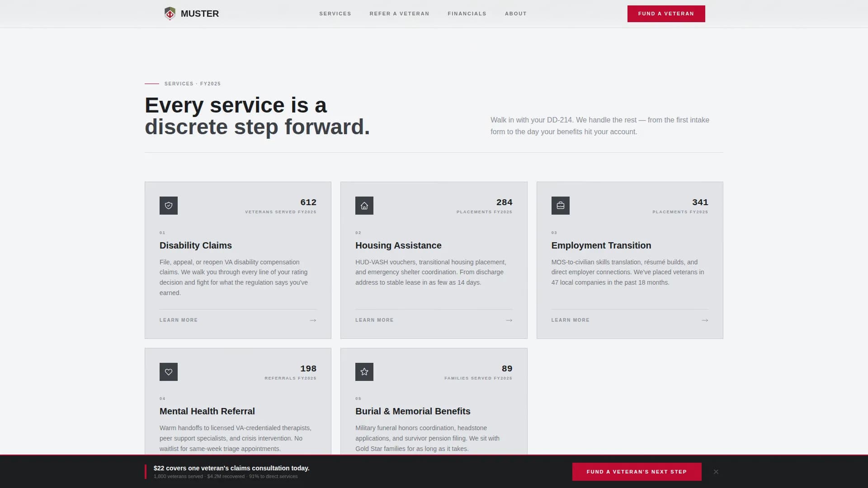Click the Employment Transition briefcase icon

560,206
